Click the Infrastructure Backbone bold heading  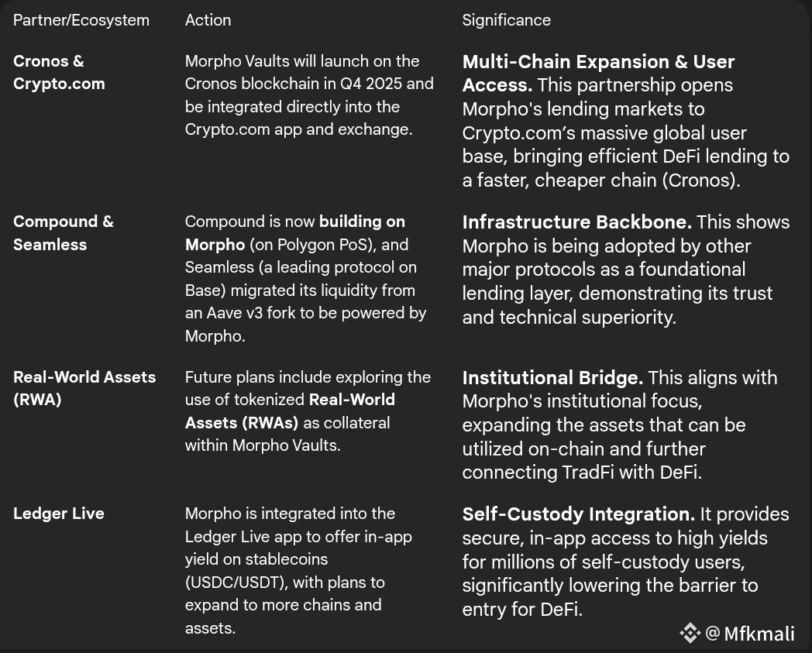577,222
